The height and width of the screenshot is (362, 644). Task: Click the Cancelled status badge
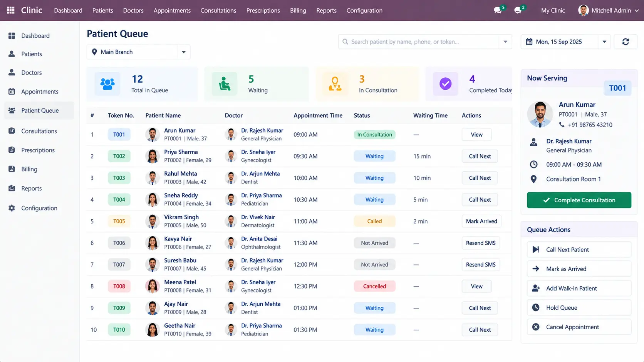(x=374, y=286)
